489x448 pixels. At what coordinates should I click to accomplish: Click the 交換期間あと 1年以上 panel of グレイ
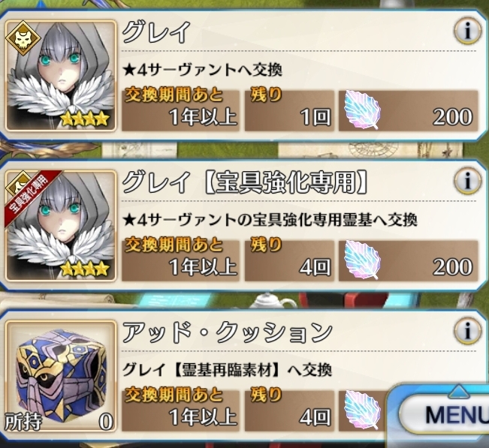(180, 110)
